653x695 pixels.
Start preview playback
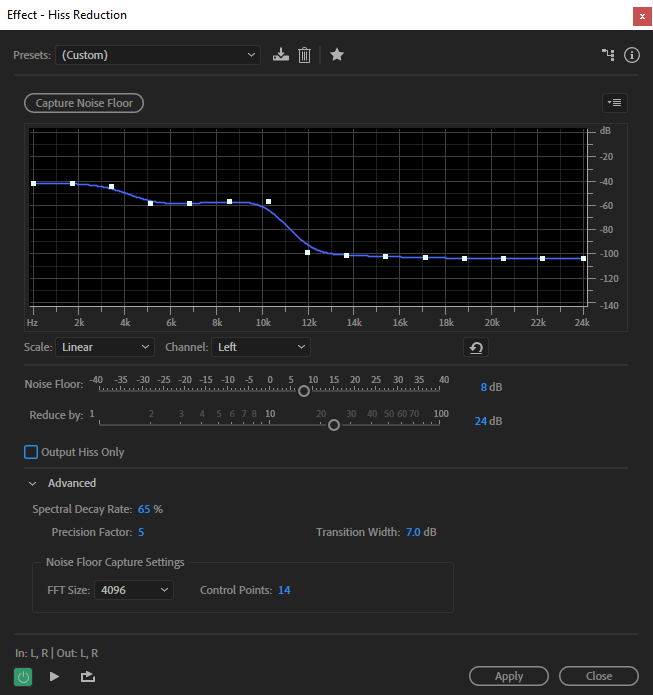(x=54, y=676)
